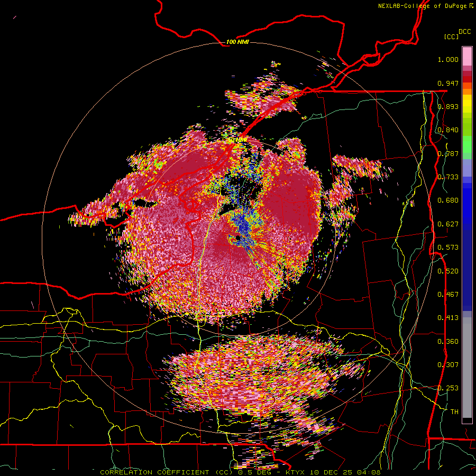This screenshot has height=476, width=476.
Task: Select the 0.360 color scale value
Action: (448, 342)
